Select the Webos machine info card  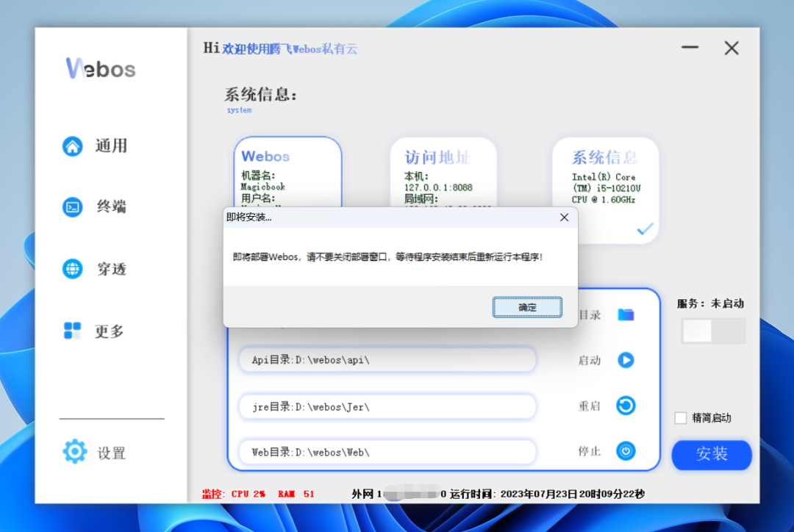287,172
